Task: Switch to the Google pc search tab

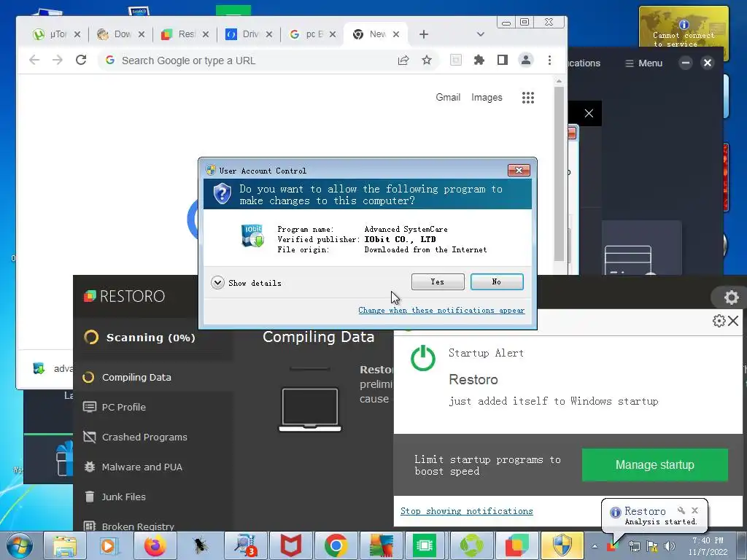Action: (312, 34)
